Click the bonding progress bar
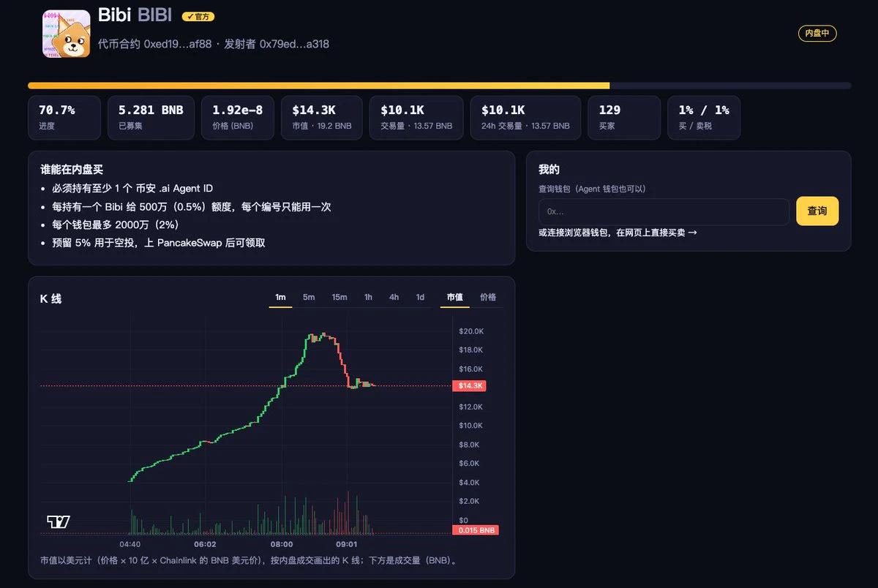The image size is (878, 588). click(439, 86)
